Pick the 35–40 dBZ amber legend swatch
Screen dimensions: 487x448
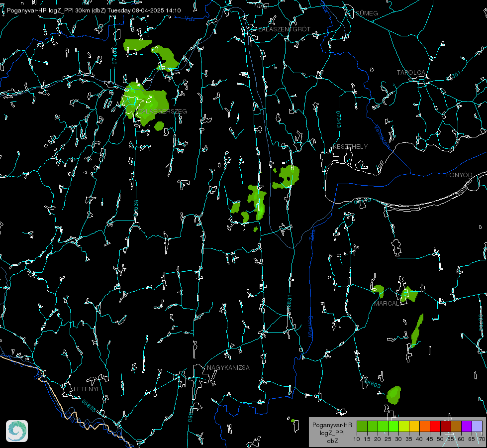click(414, 427)
